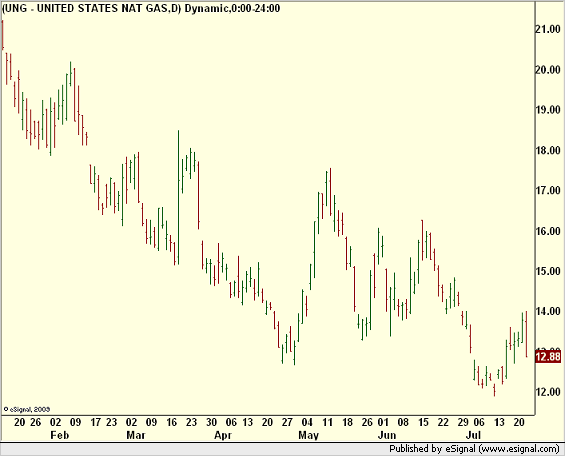Click the 15.00 price axis label
Image resolution: width=565 pixels, height=456 pixels.
548,271
